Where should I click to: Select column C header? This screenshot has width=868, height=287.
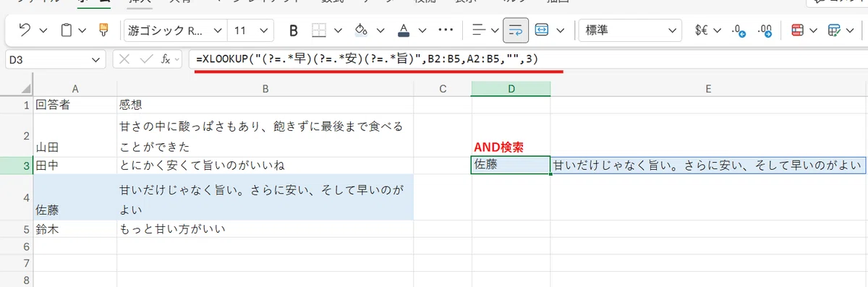[x=443, y=88]
